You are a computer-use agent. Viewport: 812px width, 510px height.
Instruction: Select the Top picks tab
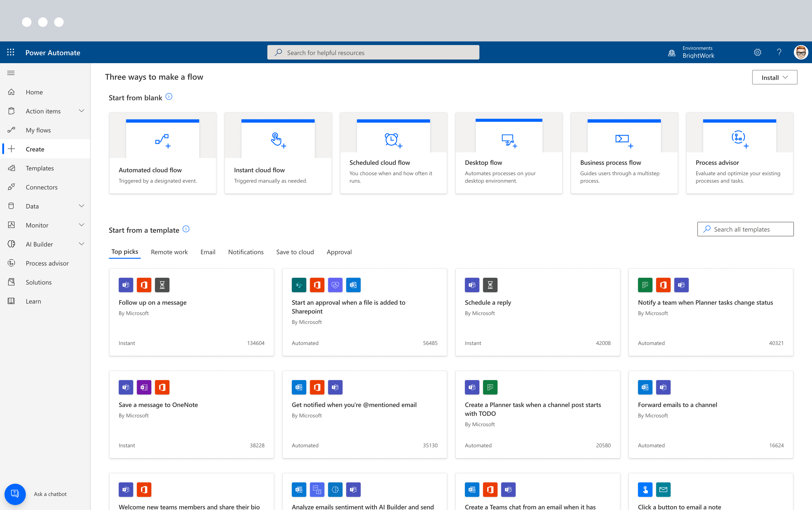pyautogui.click(x=125, y=252)
